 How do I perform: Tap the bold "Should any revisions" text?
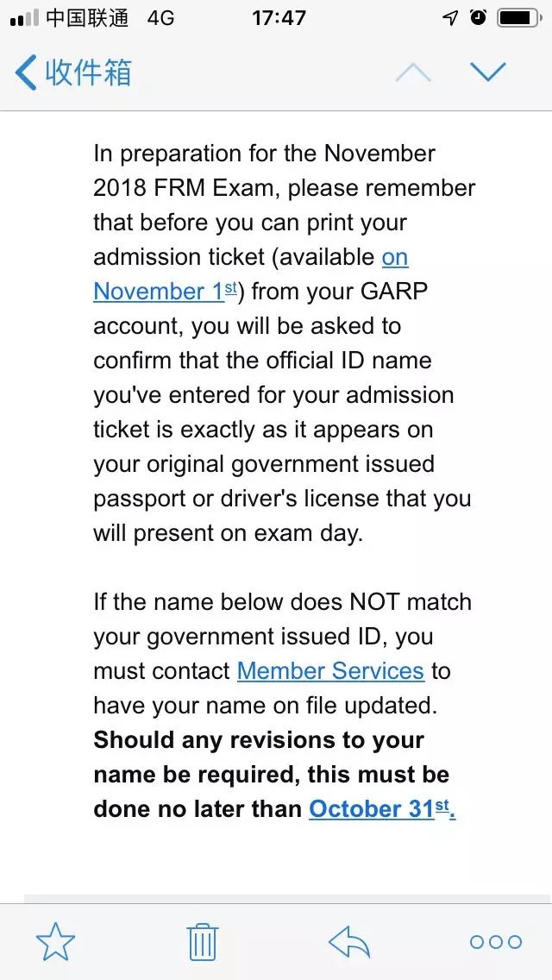[x=259, y=740]
